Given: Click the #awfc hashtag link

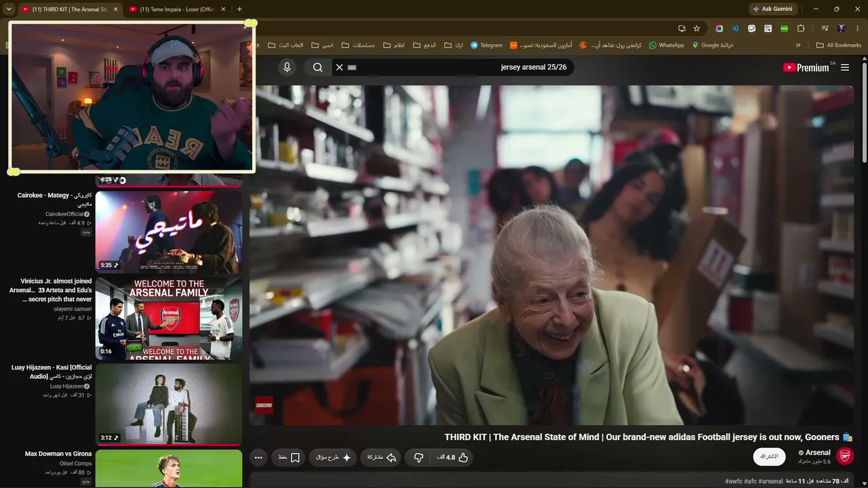Looking at the screenshot, I should coord(733,481).
